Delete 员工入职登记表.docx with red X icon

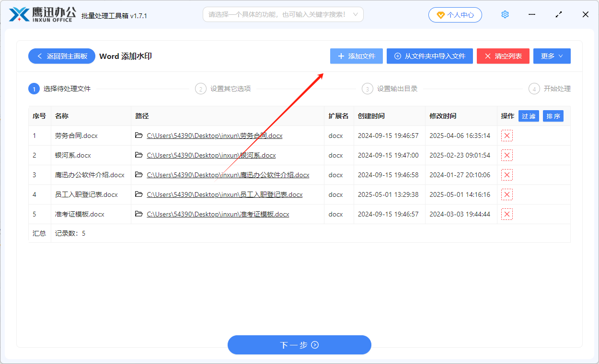point(507,194)
